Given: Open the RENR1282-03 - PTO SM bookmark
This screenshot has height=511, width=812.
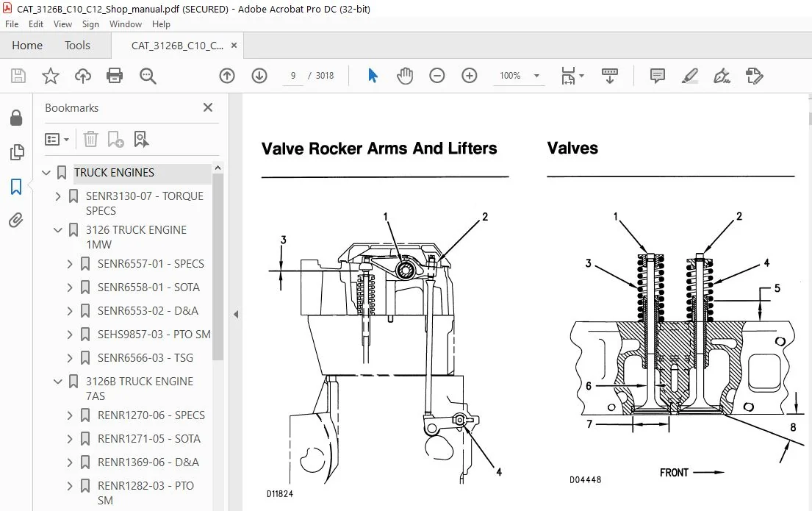Looking at the screenshot, I should click(x=145, y=493).
